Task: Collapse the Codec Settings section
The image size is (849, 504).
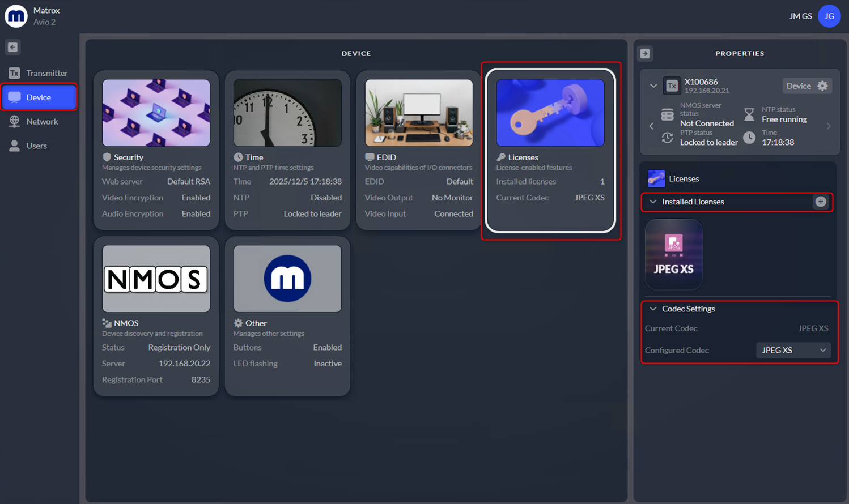Action: [653, 309]
